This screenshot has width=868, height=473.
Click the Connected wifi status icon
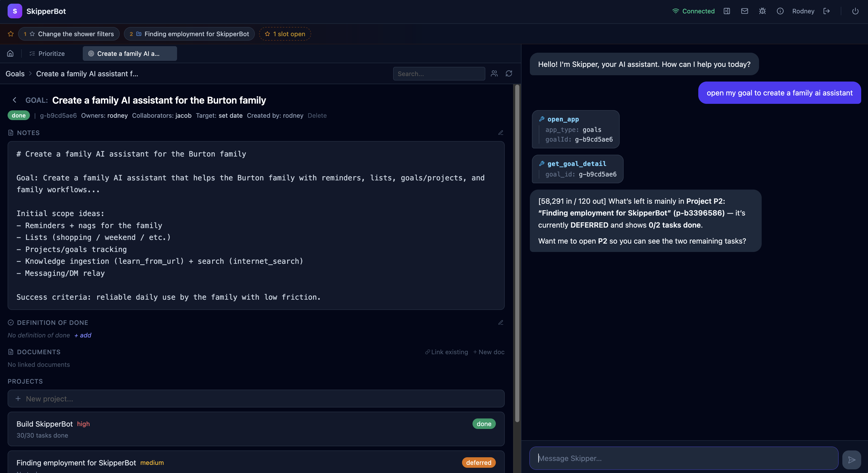tap(675, 11)
